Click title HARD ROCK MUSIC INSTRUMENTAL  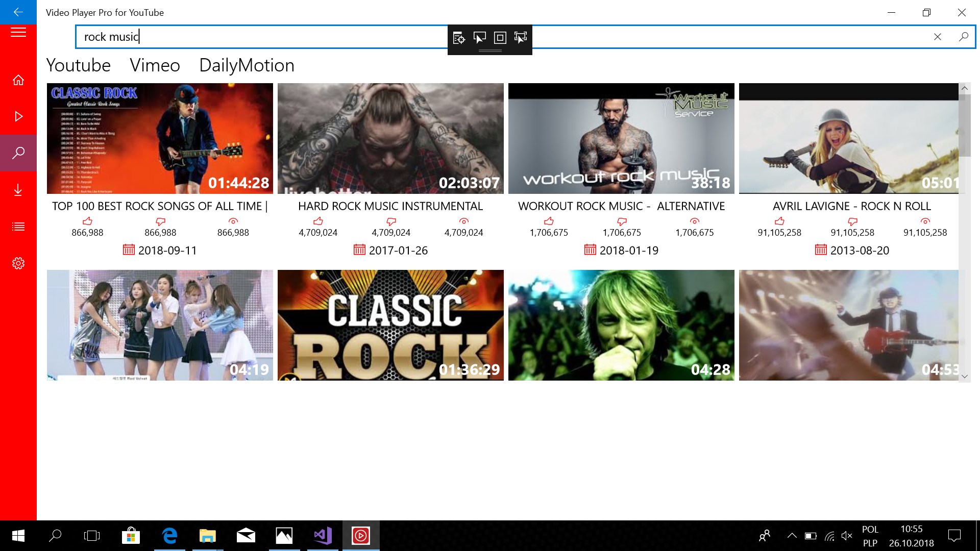pyautogui.click(x=390, y=206)
